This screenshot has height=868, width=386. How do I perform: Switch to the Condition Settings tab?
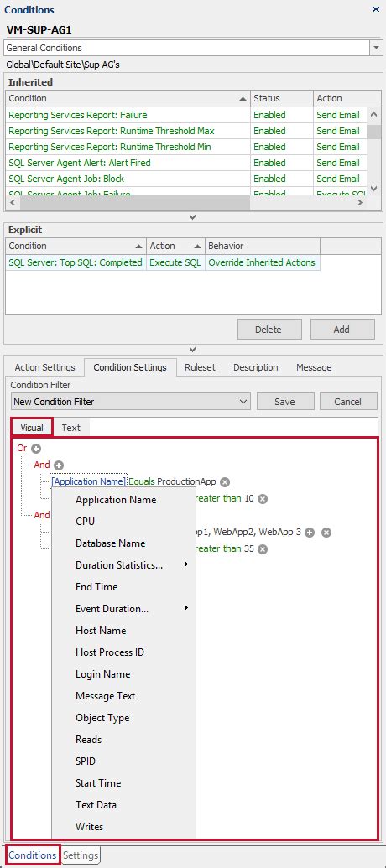pos(130,367)
